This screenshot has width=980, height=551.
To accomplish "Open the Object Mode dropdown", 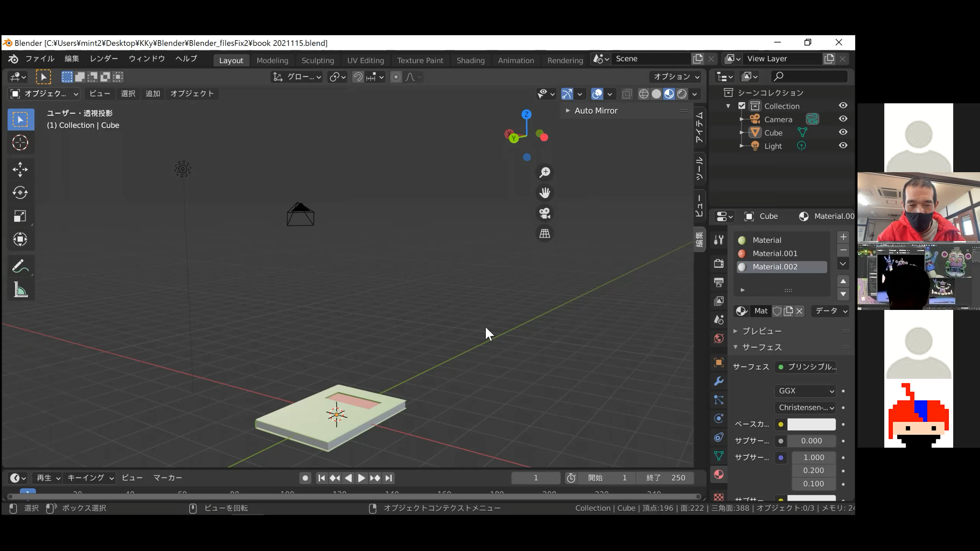I will [44, 94].
